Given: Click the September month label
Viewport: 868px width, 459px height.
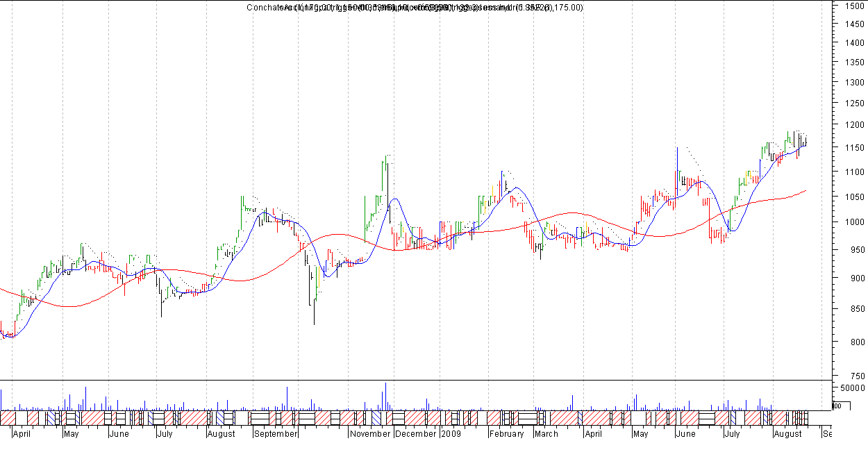Looking at the screenshot, I should point(276,434).
